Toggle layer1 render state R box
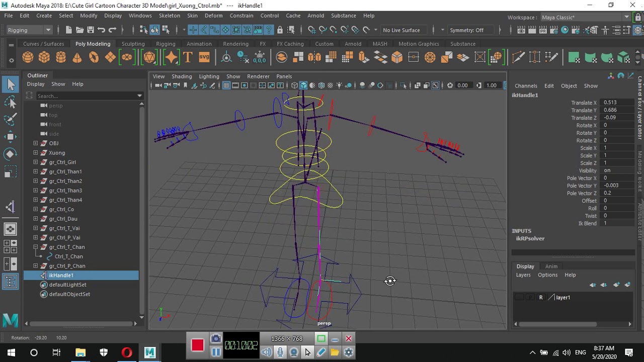The height and width of the screenshot is (362, 644). click(x=541, y=298)
